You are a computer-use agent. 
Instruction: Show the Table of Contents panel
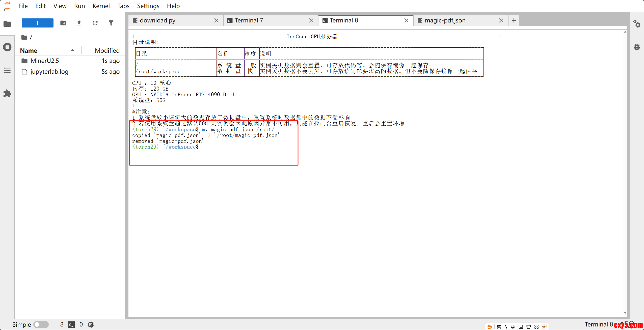coord(7,70)
